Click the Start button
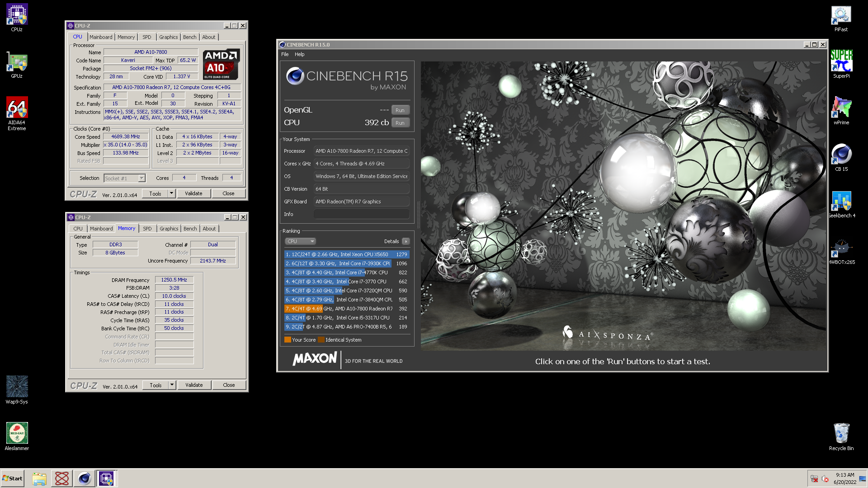The width and height of the screenshot is (868, 488). point(13,479)
